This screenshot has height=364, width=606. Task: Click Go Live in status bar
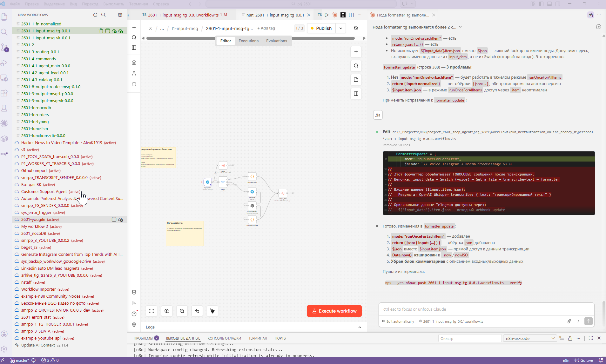(584, 361)
